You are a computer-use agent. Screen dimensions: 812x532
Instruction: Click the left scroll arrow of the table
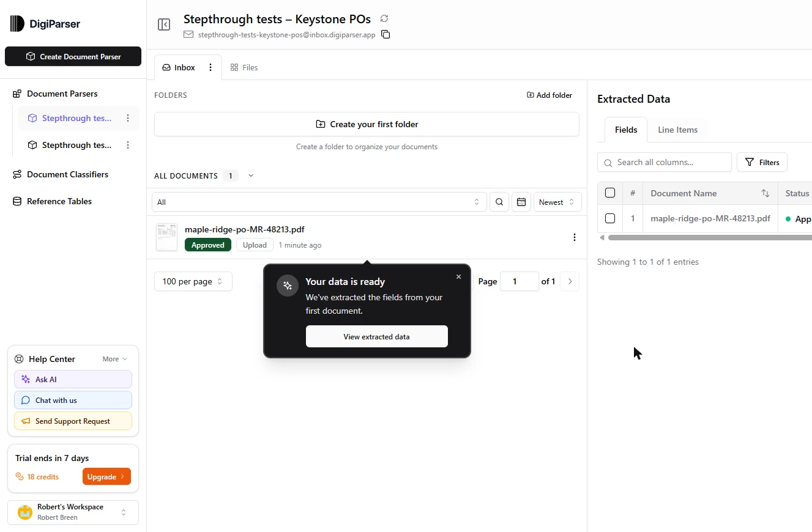point(602,237)
